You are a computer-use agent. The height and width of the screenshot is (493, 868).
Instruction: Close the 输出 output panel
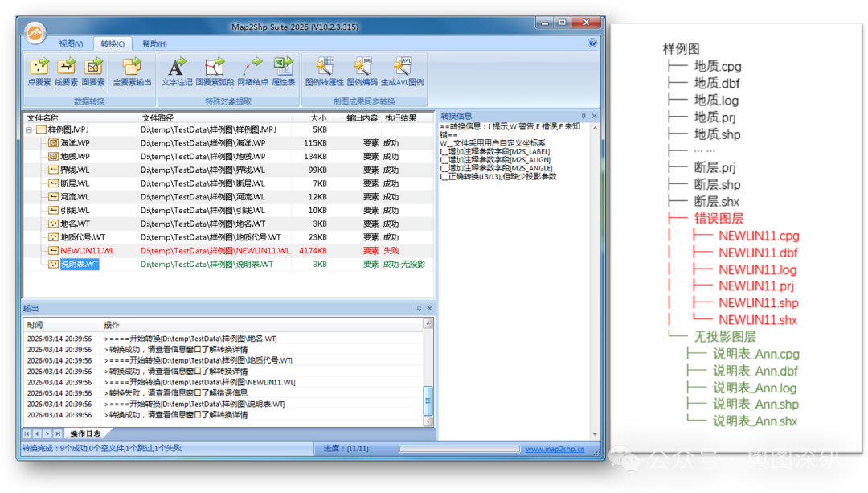coord(430,308)
